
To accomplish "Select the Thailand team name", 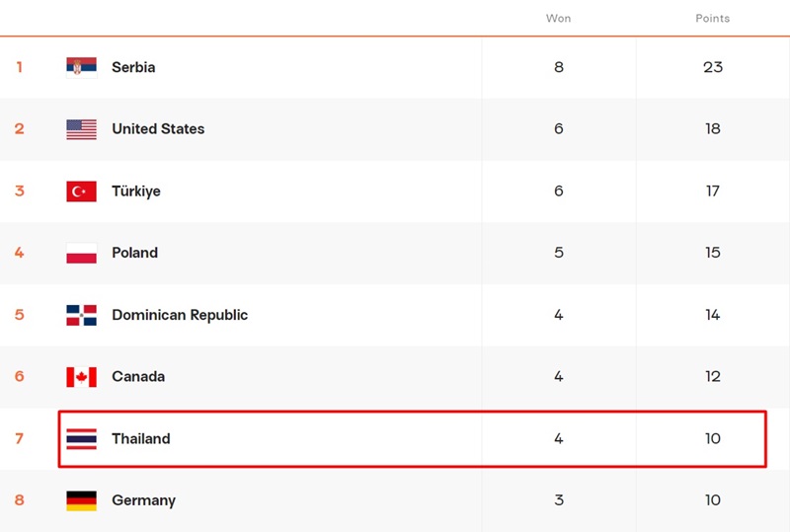I will coord(141,438).
